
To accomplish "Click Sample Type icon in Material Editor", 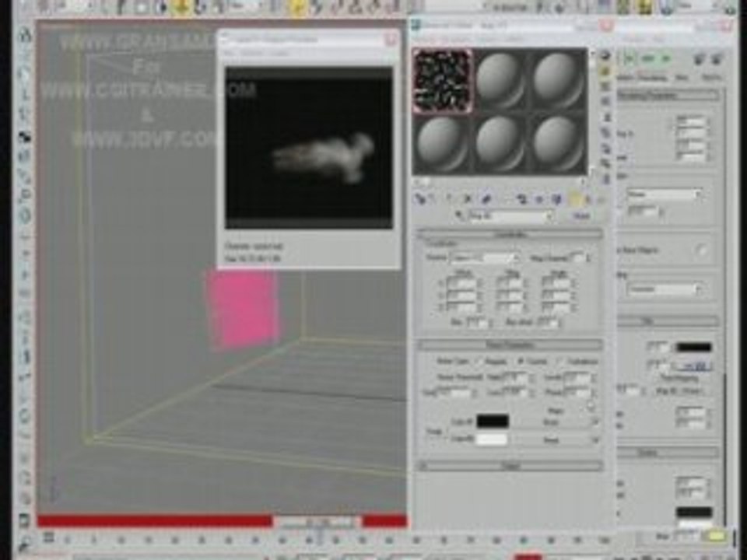I will [x=605, y=56].
